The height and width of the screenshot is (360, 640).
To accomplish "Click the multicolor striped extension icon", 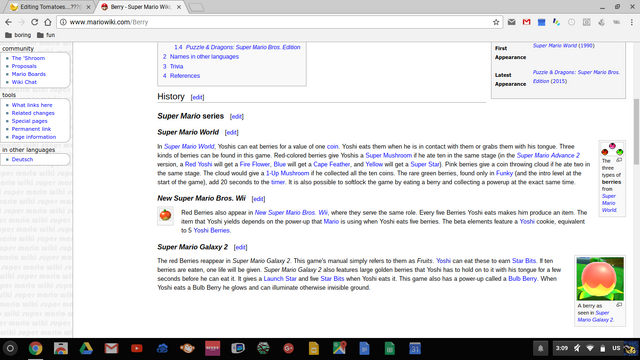I will tap(556, 22).
